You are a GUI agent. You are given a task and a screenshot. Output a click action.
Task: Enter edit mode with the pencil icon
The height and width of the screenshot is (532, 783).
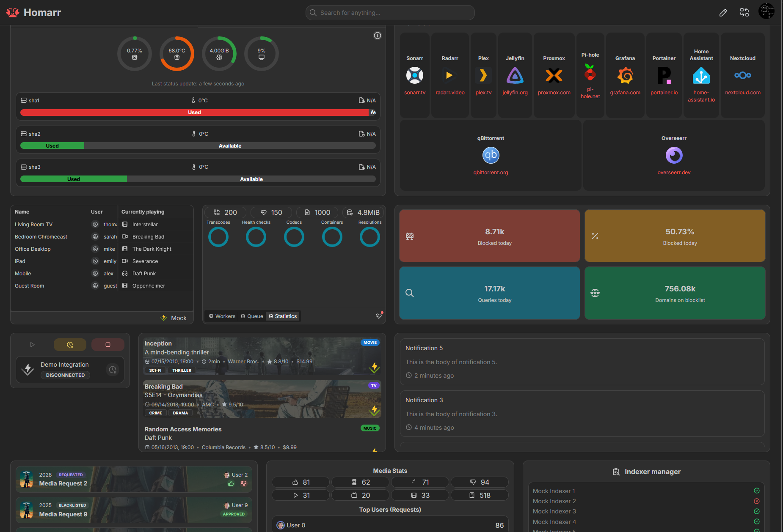723,13
